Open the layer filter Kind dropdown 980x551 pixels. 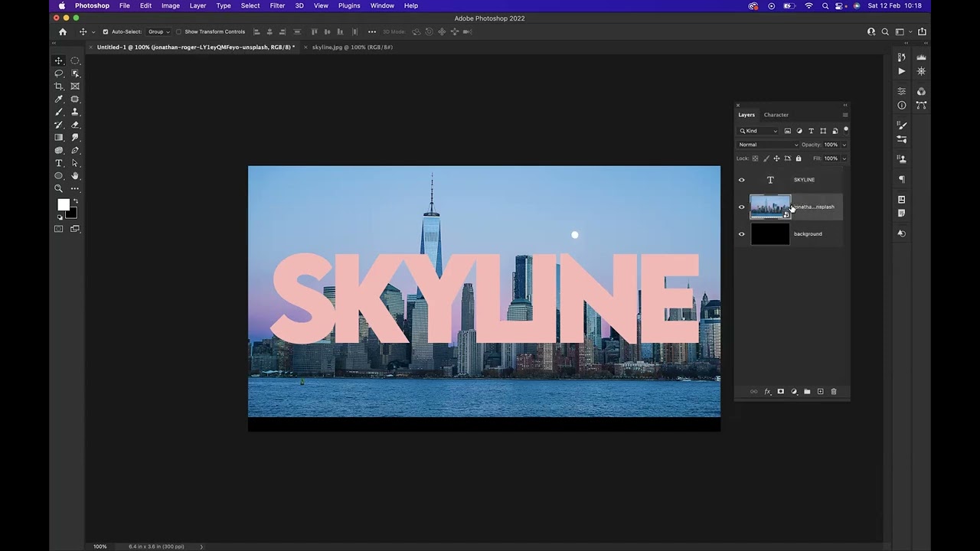pos(759,131)
